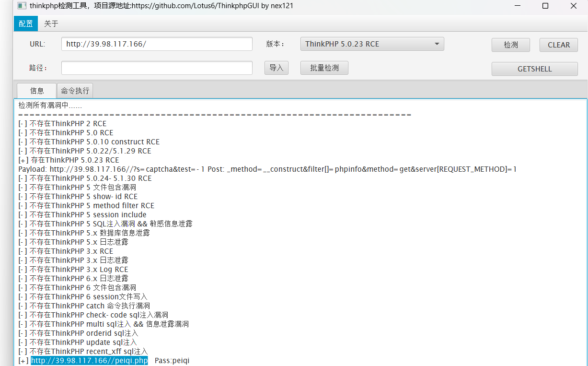Click the 'ThinkPHP update sql注入' line
The height and width of the screenshot is (366, 588).
tap(78, 342)
